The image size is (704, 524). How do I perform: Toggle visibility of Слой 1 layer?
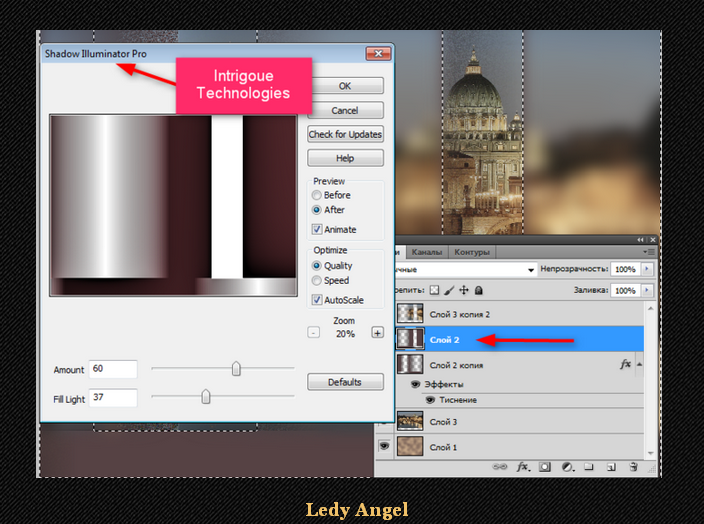click(385, 447)
